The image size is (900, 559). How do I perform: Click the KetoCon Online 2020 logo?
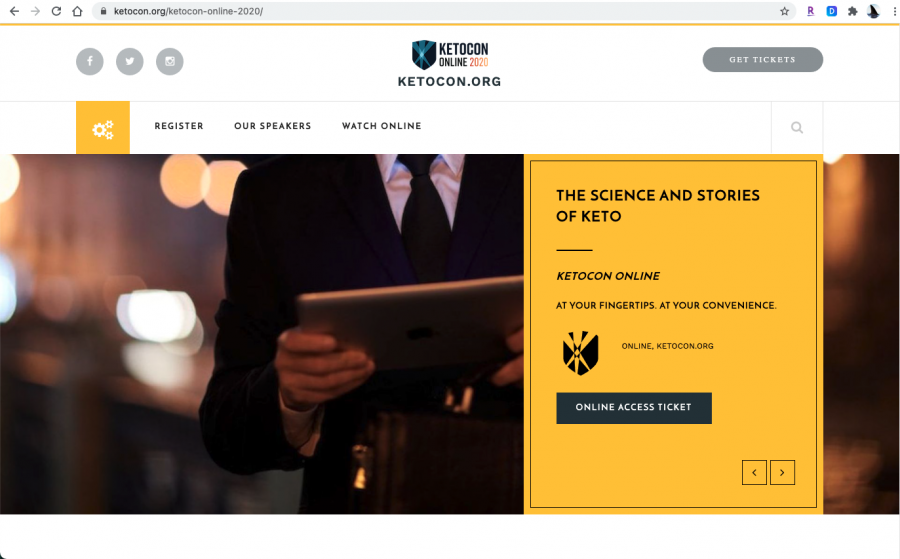[450, 55]
